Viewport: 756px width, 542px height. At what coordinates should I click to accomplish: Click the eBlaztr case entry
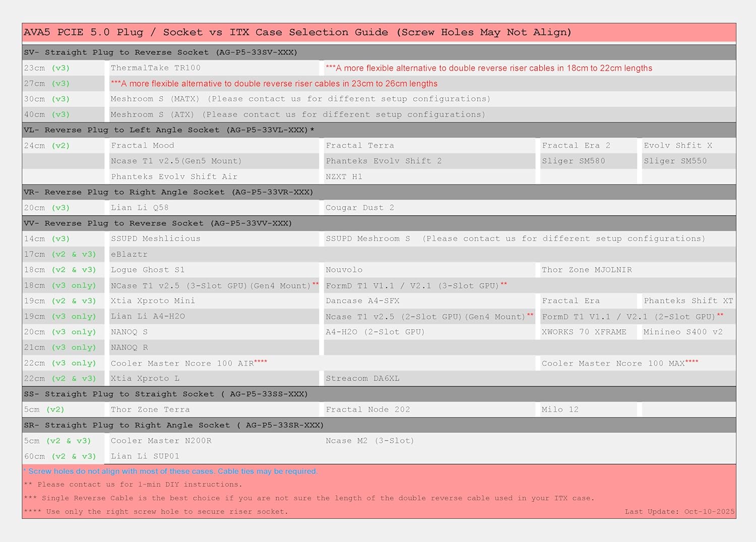click(x=129, y=255)
